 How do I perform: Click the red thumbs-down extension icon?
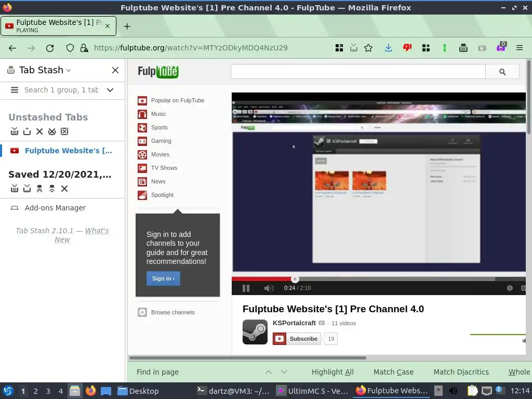(407, 48)
